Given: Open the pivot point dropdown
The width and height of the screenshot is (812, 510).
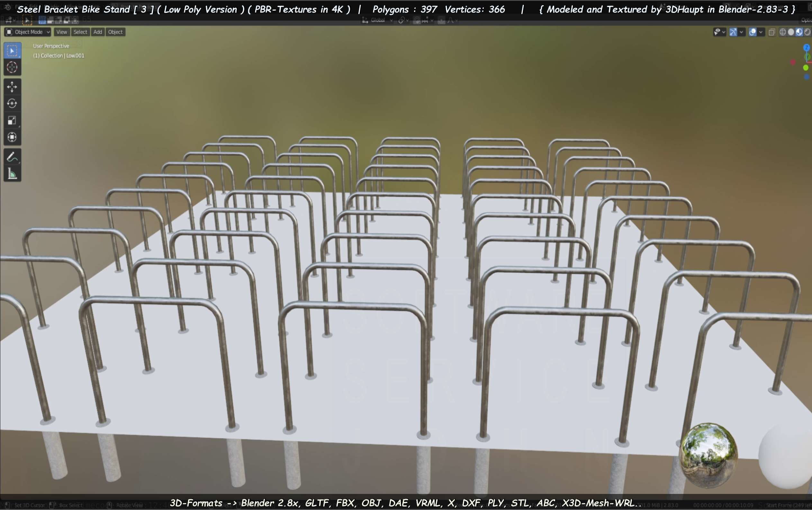Looking at the screenshot, I should (403, 20).
